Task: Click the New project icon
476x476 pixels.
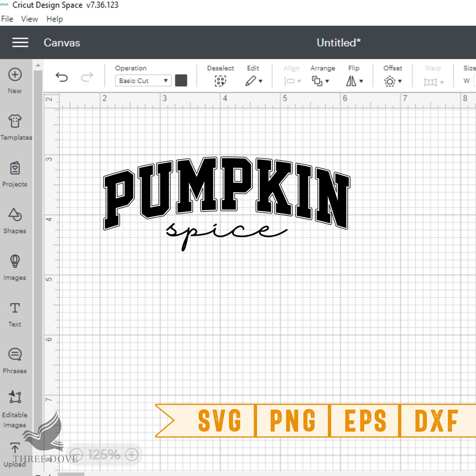Action: [x=15, y=74]
